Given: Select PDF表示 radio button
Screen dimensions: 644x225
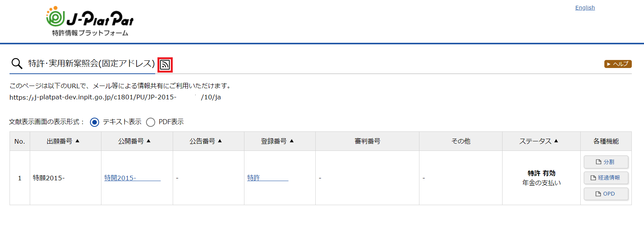Looking at the screenshot, I should tap(151, 122).
